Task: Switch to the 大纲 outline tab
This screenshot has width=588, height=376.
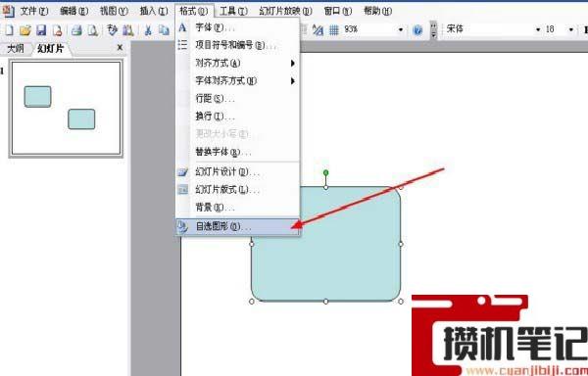Action: pyautogui.click(x=16, y=48)
